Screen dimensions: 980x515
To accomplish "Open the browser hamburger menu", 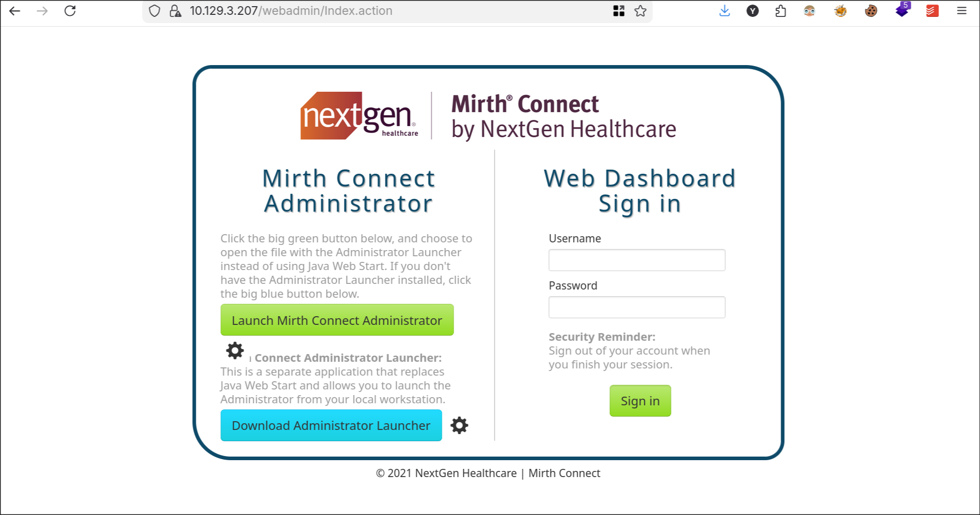I will [x=962, y=11].
